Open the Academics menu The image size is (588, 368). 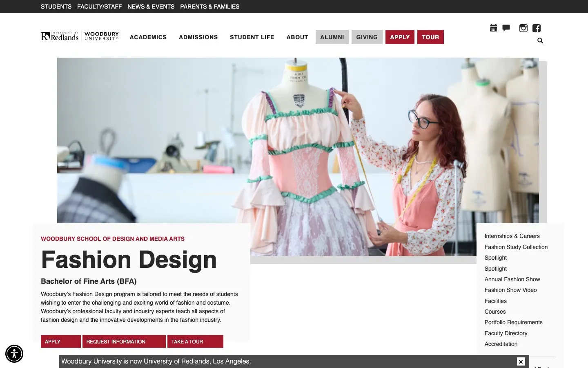[x=148, y=37]
